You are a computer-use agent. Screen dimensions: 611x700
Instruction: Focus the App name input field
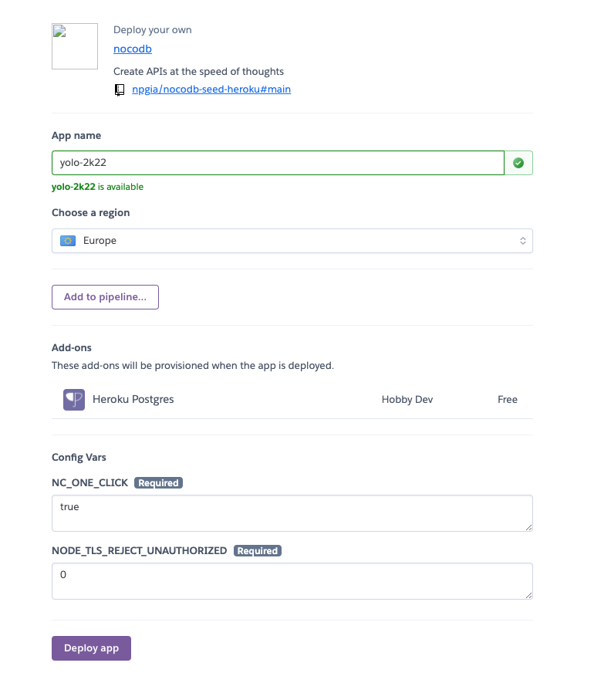click(278, 163)
